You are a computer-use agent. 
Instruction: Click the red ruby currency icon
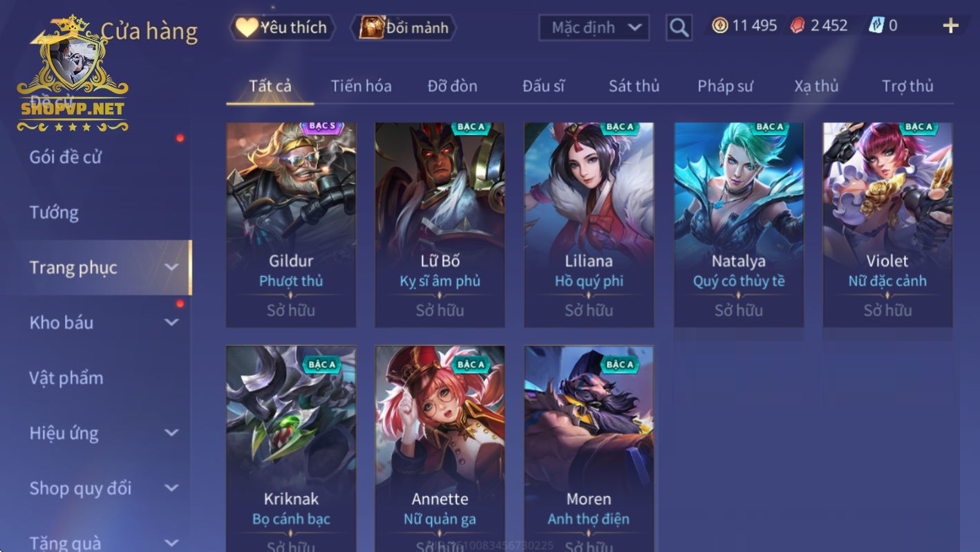click(798, 26)
